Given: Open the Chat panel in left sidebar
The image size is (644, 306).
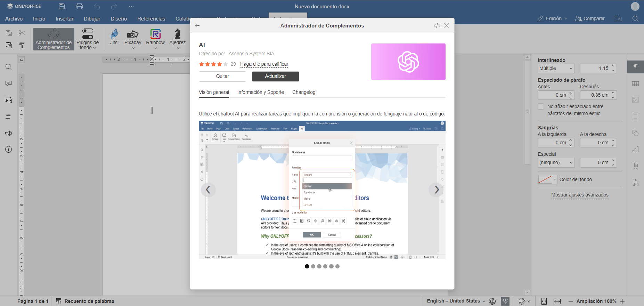Looking at the screenshot, I should pyautogui.click(x=9, y=100).
